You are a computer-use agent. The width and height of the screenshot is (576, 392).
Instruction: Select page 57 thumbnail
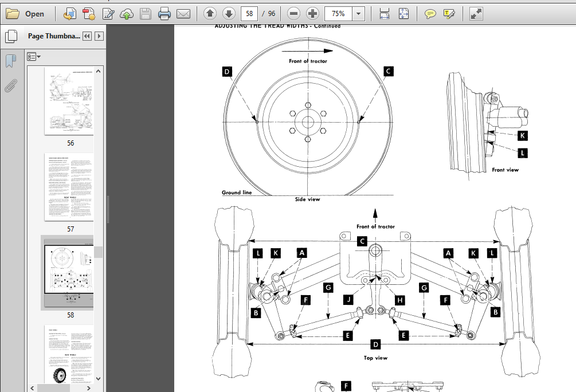(69, 187)
